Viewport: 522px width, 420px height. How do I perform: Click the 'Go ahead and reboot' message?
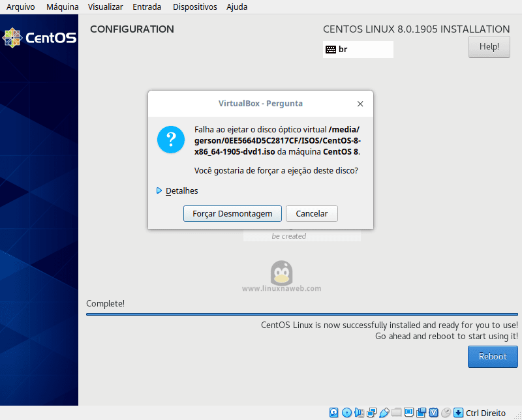click(446, 337)
